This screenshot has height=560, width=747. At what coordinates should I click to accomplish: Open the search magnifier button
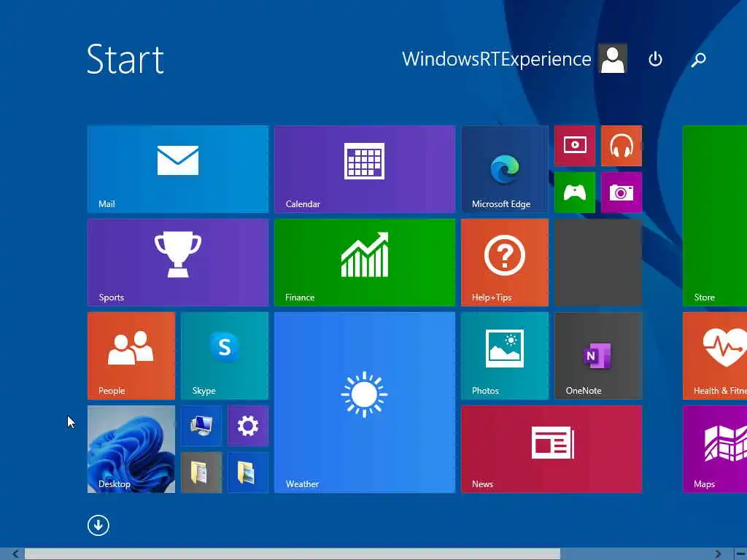pyautogui.click(x=698, y=60)
